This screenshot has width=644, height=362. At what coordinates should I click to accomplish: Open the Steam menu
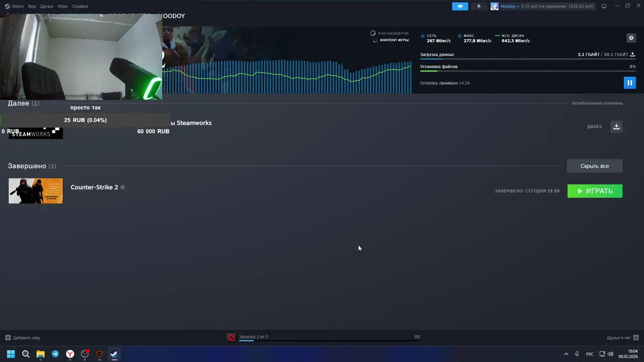click(x=14, y=6)
